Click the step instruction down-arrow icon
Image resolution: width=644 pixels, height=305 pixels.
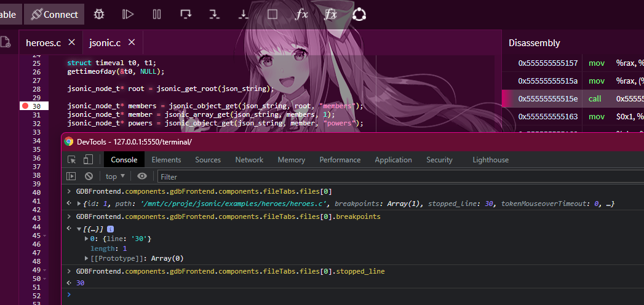coord(243,14)
